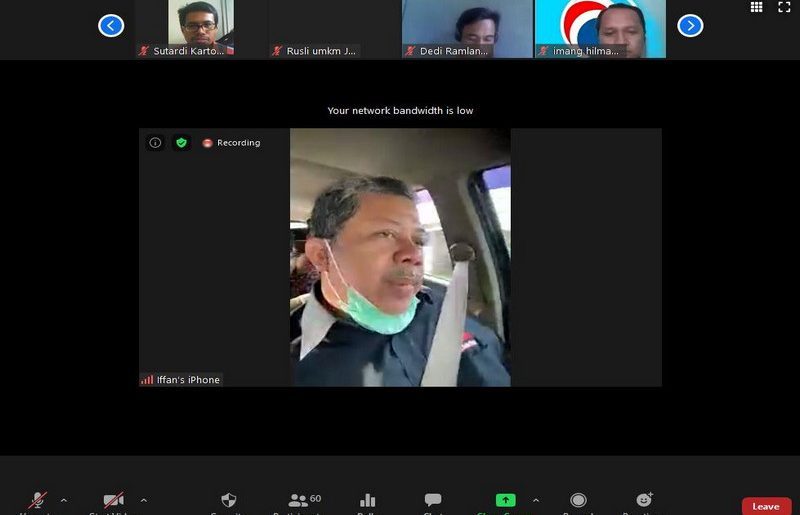The width and height of the screenshot is (800, 515).
Task: Click the green encryption shield icon
Action: pyautogui.click(x=181, y=143)
